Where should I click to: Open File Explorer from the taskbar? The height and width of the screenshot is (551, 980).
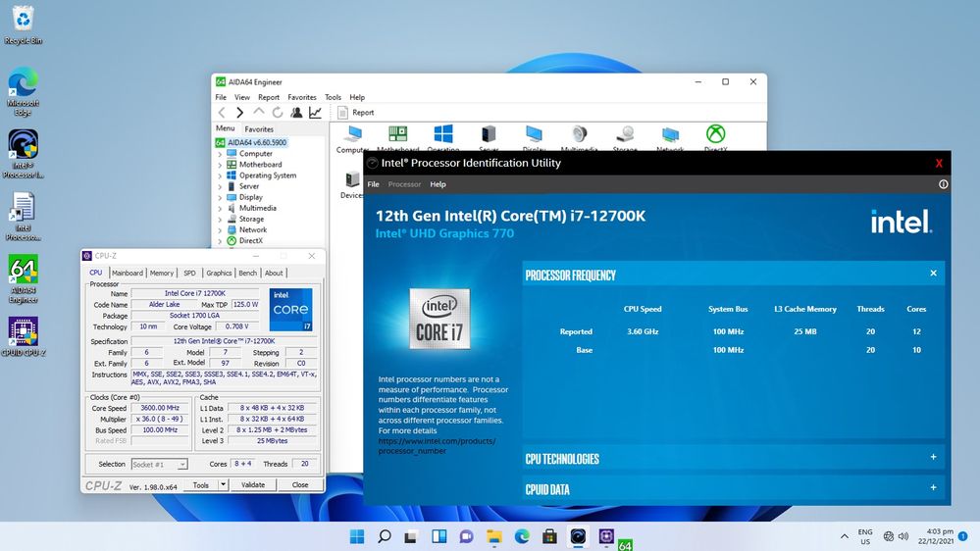coord(494,536)
